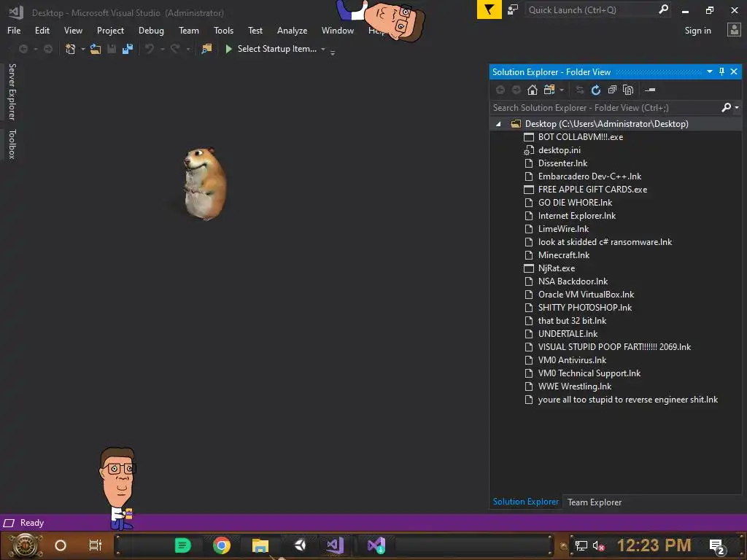Open Chrome from the taskbar
The height and width of the screenshot is (560, 747).
coord(222,545)
